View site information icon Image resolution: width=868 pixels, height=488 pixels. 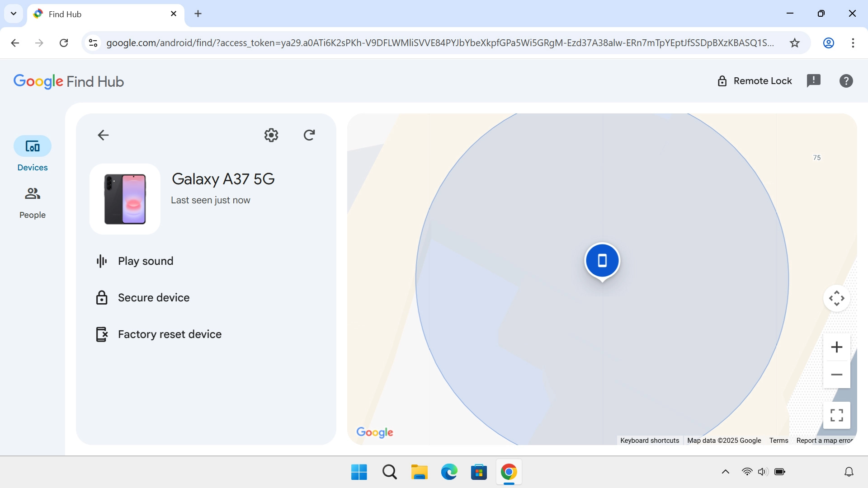[x=93, y=43]
